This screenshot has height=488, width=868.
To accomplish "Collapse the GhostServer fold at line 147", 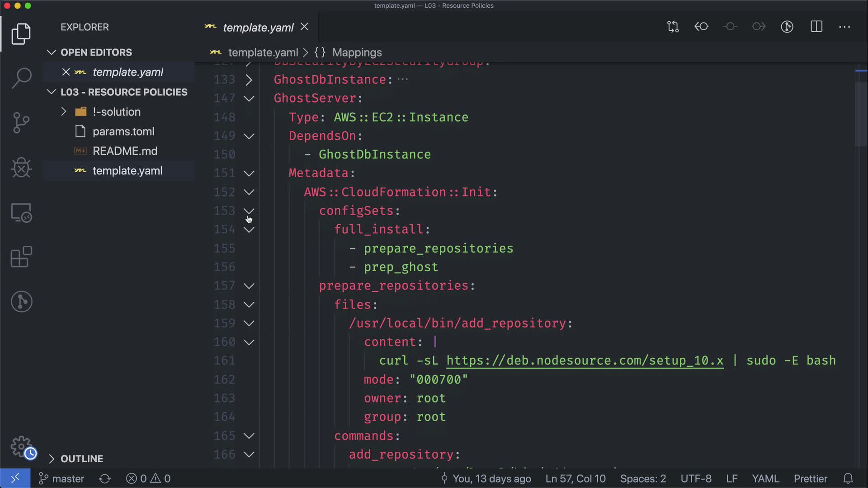I will [249, 99].
